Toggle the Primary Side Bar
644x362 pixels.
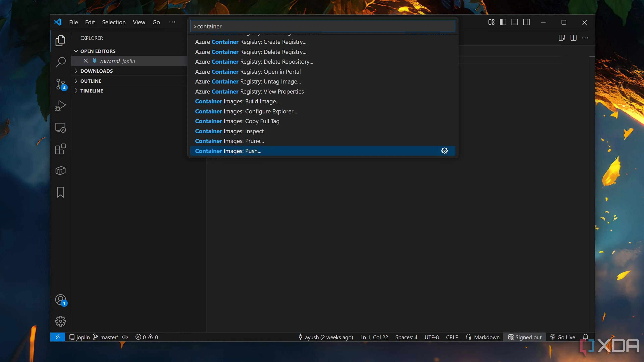(x=503, y=22)
